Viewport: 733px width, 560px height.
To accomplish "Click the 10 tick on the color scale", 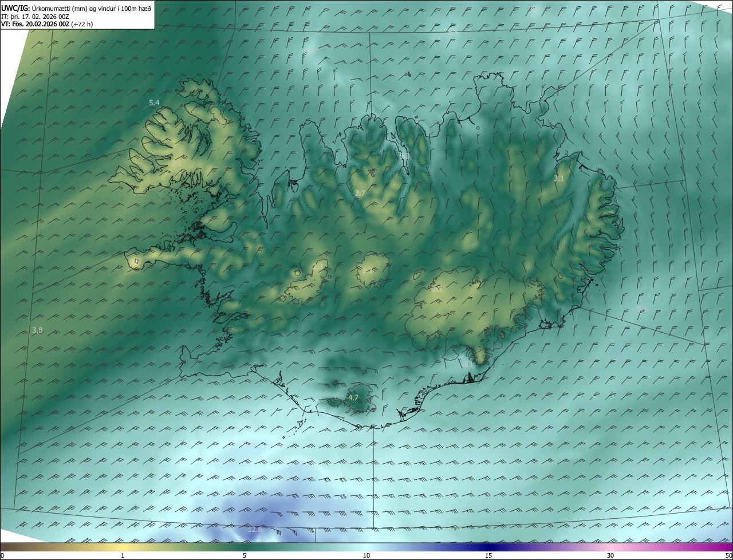I will pos(366,555).
